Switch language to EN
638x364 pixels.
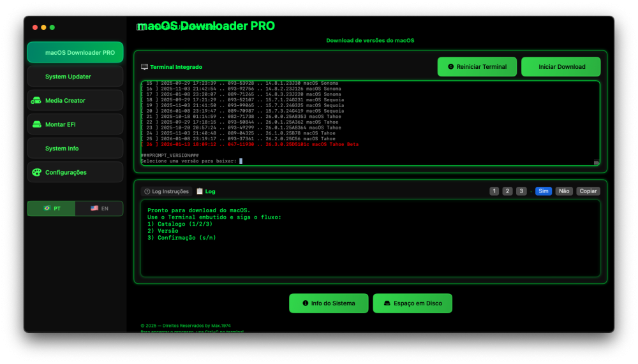(x=100, y=208)
